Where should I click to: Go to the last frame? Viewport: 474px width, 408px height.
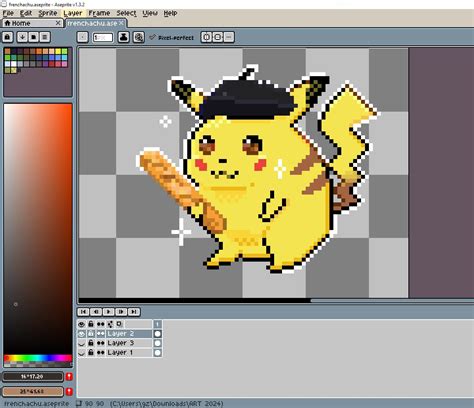[x=134, y=312]
